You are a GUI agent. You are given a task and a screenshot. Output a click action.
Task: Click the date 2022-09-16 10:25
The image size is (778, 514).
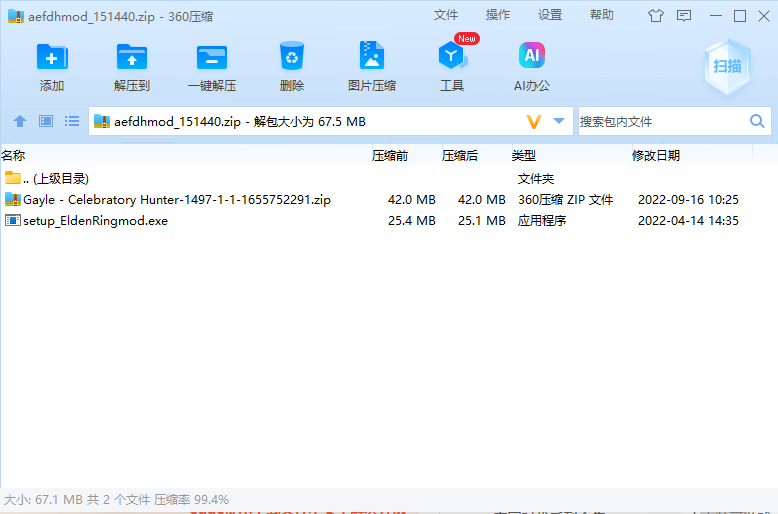coord(688,199)
